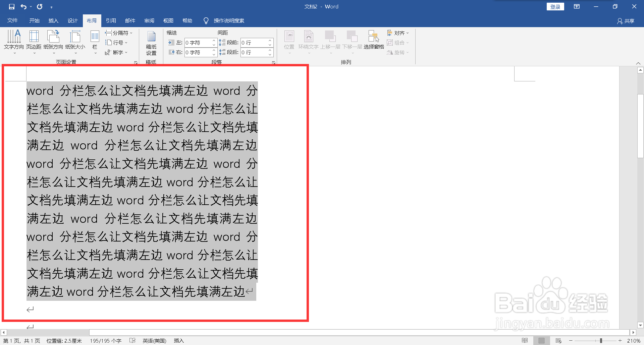Click the left indent input field
This screenshot has width=644, height=345.
[x=198, y=43]
